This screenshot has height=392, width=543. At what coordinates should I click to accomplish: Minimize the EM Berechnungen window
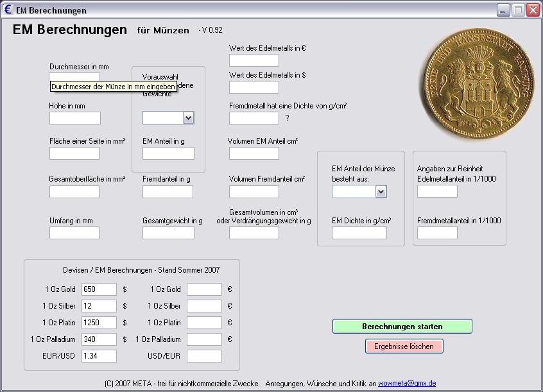pyautogui.click(x=503, y=10)
